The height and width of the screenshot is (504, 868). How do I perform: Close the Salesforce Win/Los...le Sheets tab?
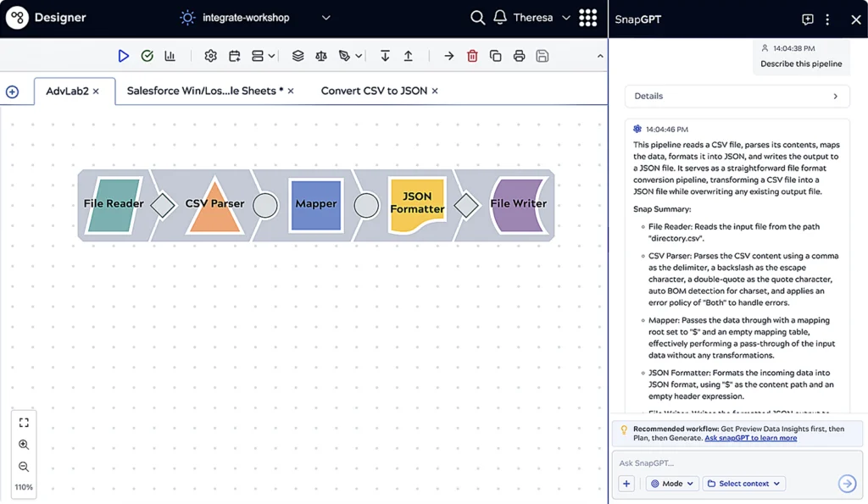pos(291,91)
